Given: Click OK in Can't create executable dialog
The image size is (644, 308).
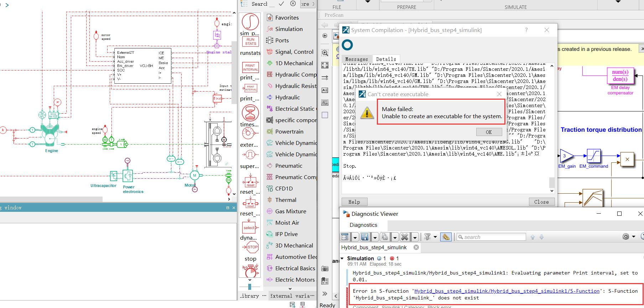Looking at the screenshot, I should click(x=489, y=132).
